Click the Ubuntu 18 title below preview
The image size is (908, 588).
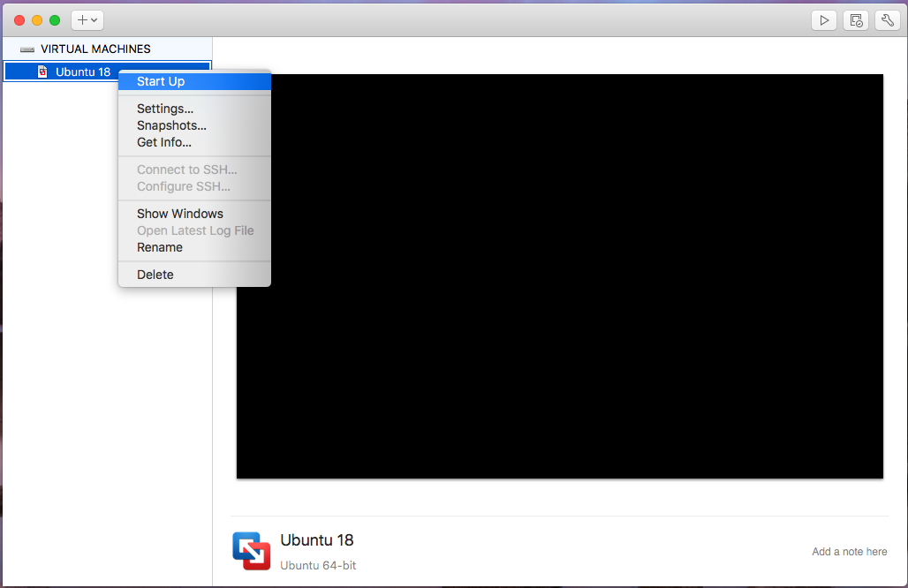click(x=317, y=540)
